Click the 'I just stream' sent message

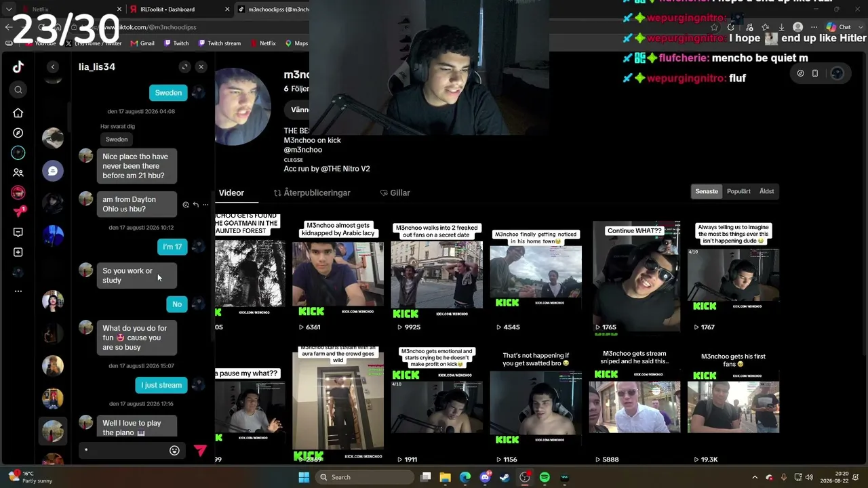[x=161, y=385]
